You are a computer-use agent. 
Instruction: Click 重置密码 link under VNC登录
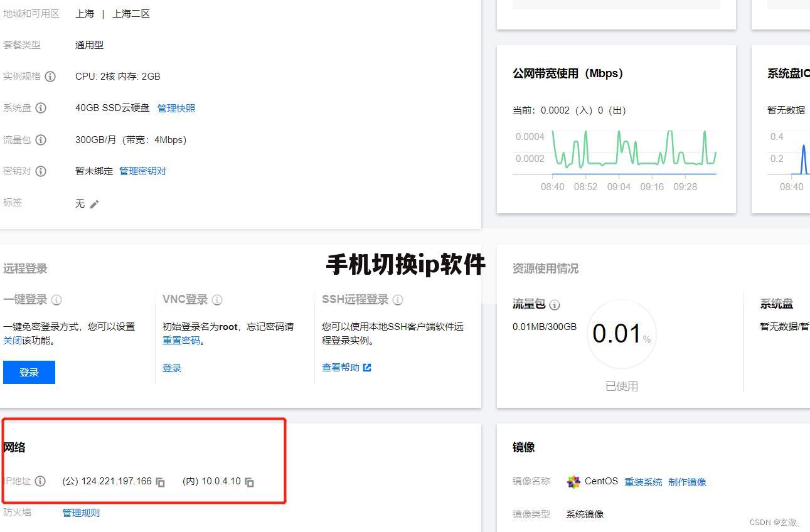(x=181, y=340)
